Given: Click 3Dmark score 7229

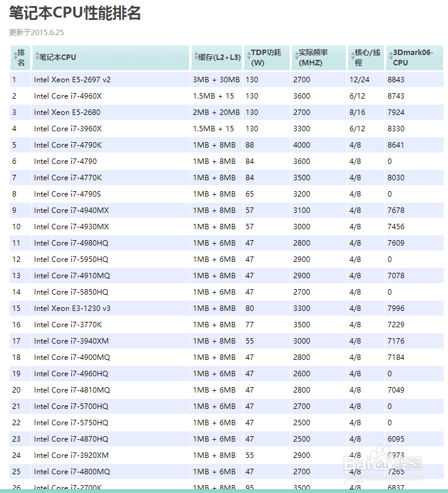Looking at the screenshot, I should (x=396, y=325).
